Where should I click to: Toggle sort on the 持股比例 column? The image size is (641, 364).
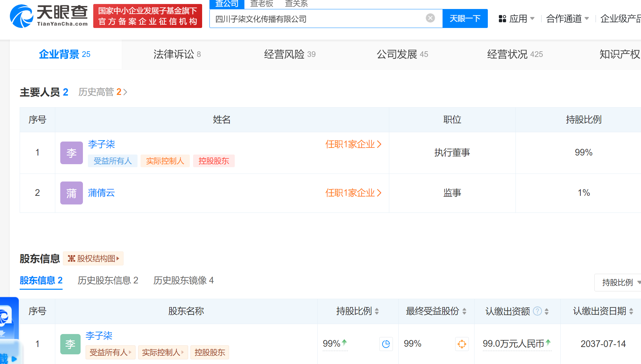click(x=377, y=311)
